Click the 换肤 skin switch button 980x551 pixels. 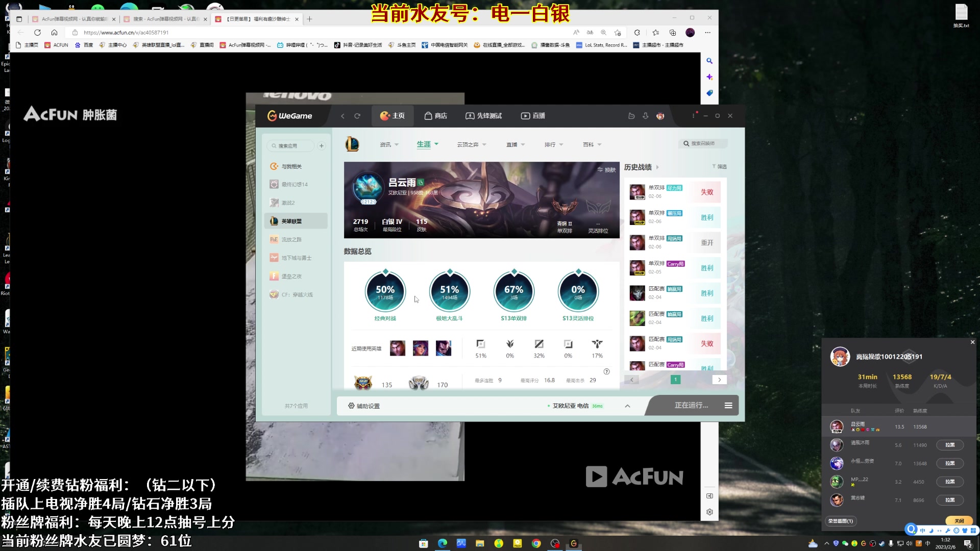pos(606,170)
